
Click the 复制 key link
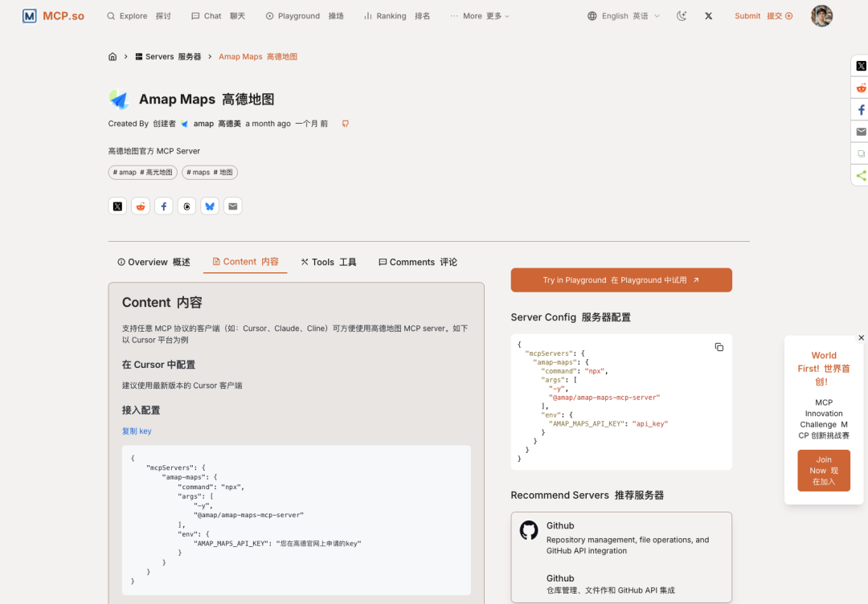(x=136, y=431)
